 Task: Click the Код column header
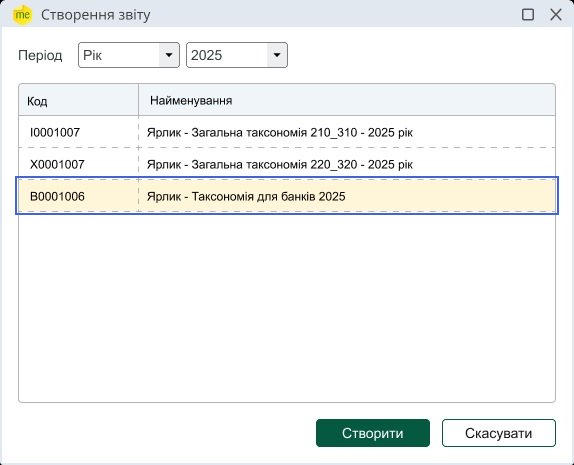(78, 100)
